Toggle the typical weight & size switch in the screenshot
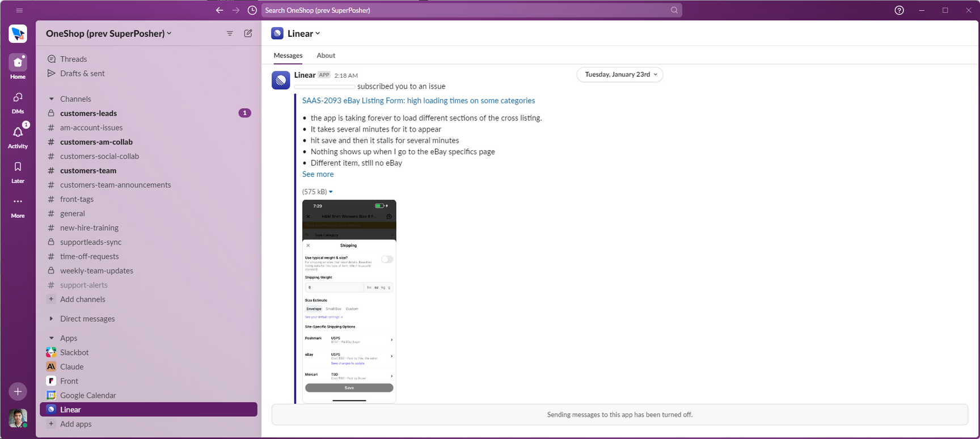Image resolution: width=980 pixels, height=439 pixels. tap(387, 259)
